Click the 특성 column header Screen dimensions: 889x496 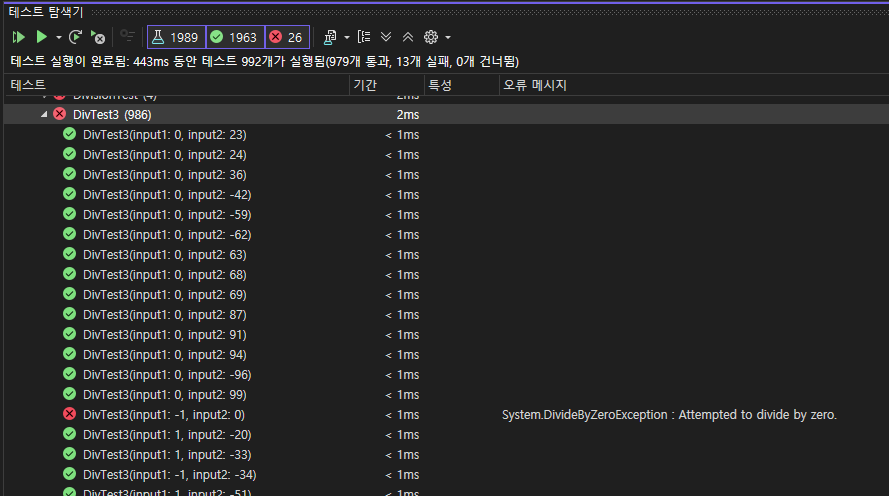click(440, 86)
